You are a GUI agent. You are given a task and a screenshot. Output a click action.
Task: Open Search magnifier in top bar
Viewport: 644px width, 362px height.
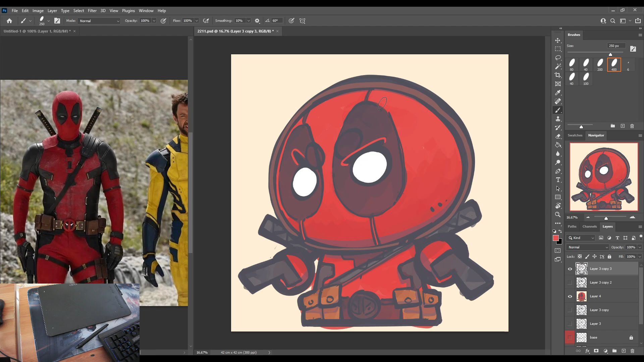613,21
